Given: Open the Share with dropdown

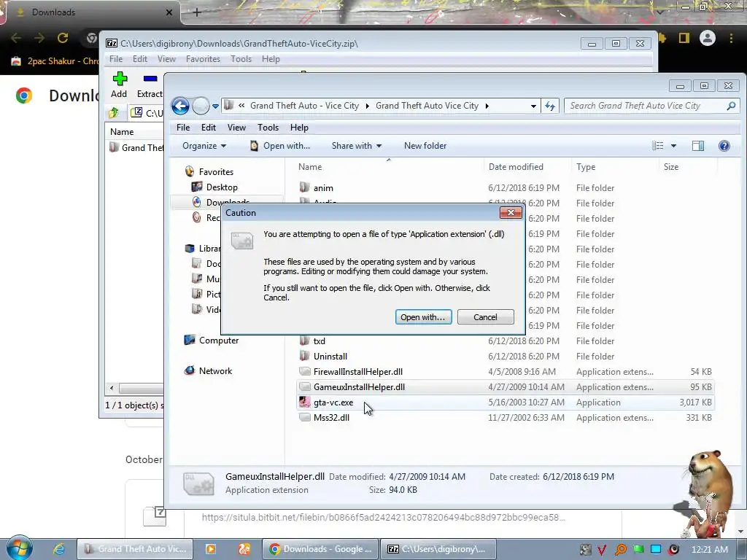Looking at the screenshot, I should [357, 146].
